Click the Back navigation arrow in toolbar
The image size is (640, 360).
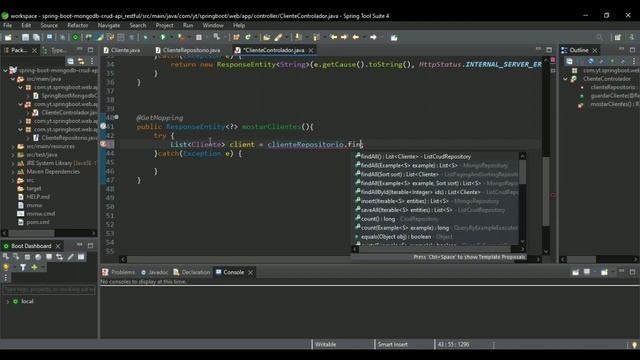(356, 37)
